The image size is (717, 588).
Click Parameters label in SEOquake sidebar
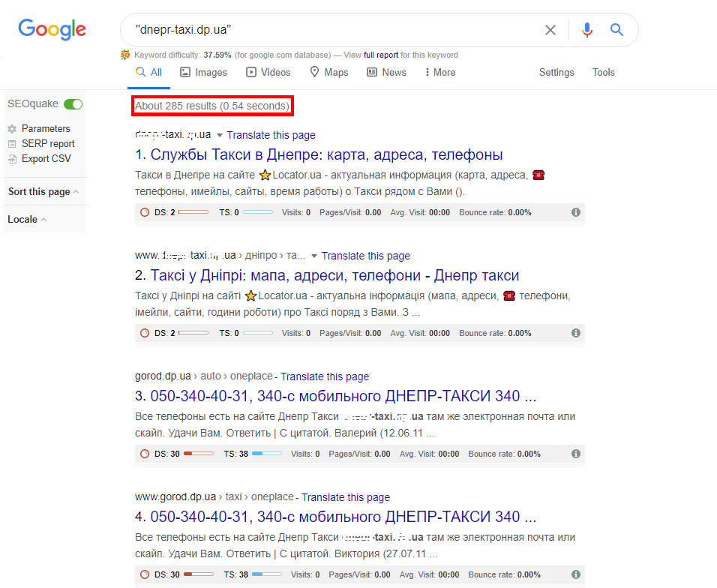click(46, 129)
